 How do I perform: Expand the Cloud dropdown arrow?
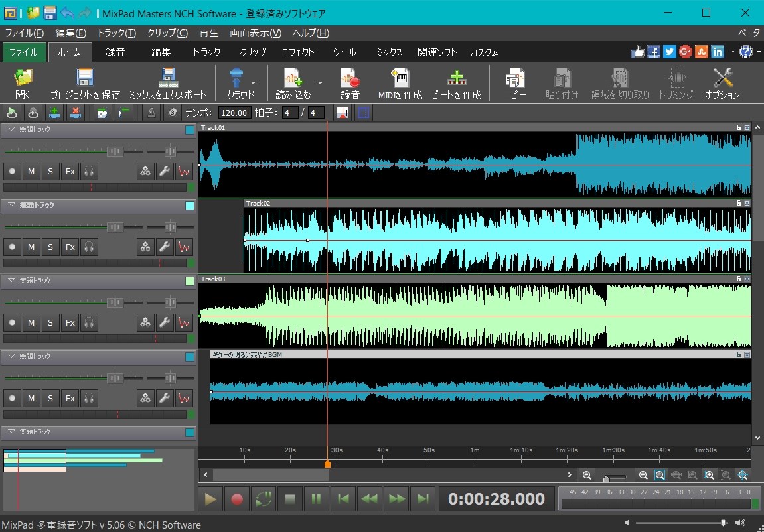pos(253,83)
